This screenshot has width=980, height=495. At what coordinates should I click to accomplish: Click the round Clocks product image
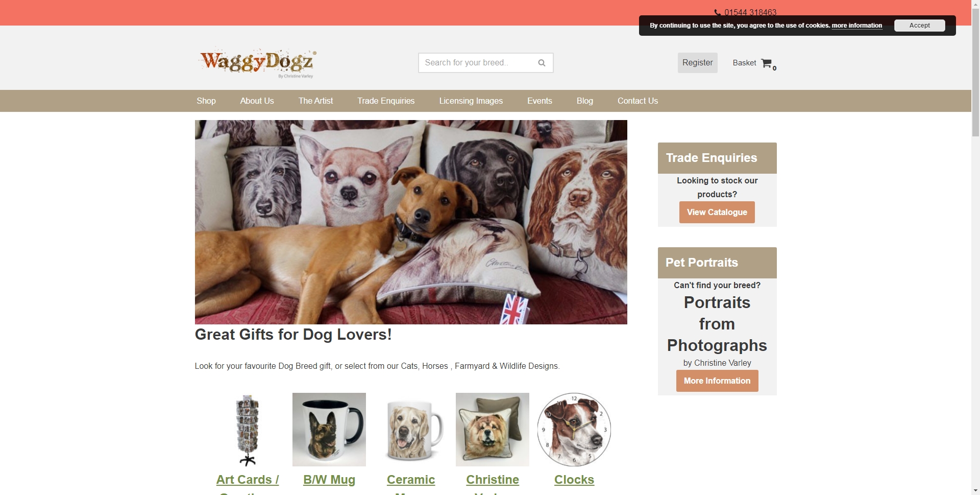point(574,430)
